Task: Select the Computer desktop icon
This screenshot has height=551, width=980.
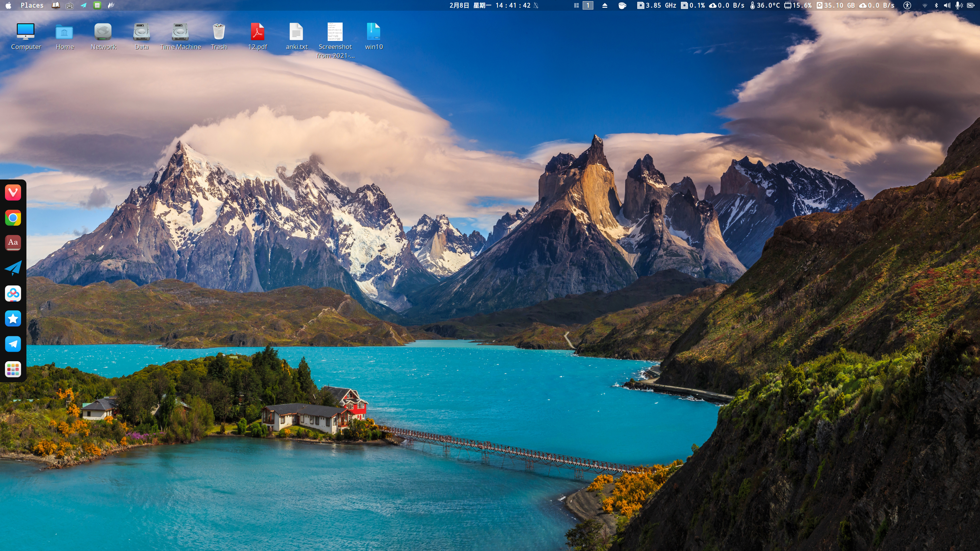Action: tap(26, 36)
